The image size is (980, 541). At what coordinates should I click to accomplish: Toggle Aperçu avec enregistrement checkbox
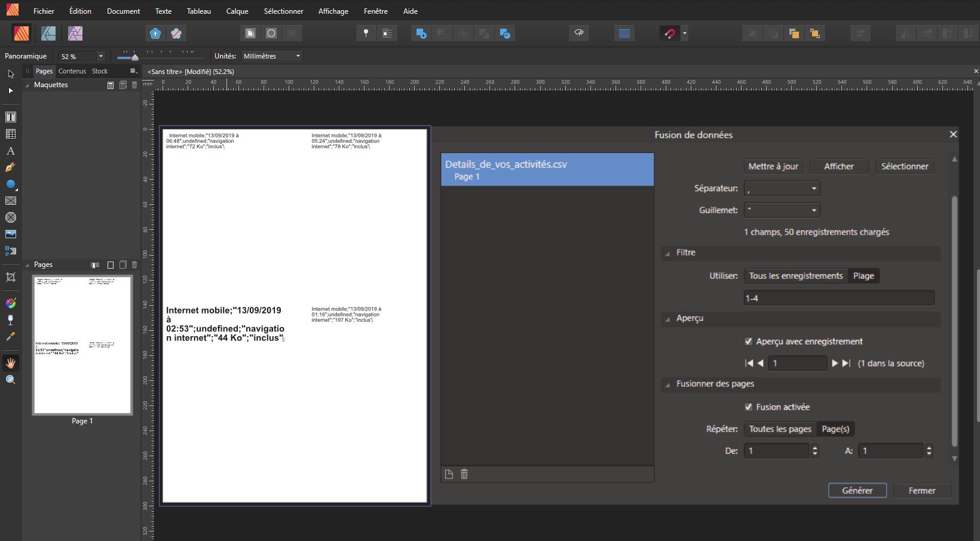coord(748,342)
